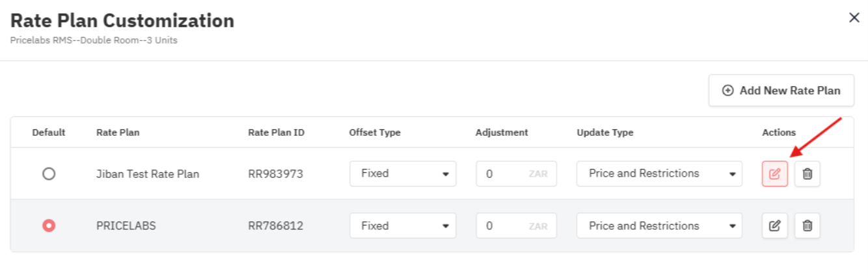
Task: Expand Update Type dropdown for PRICELABS
Action: pyautogui.click(x=658, y=226)
